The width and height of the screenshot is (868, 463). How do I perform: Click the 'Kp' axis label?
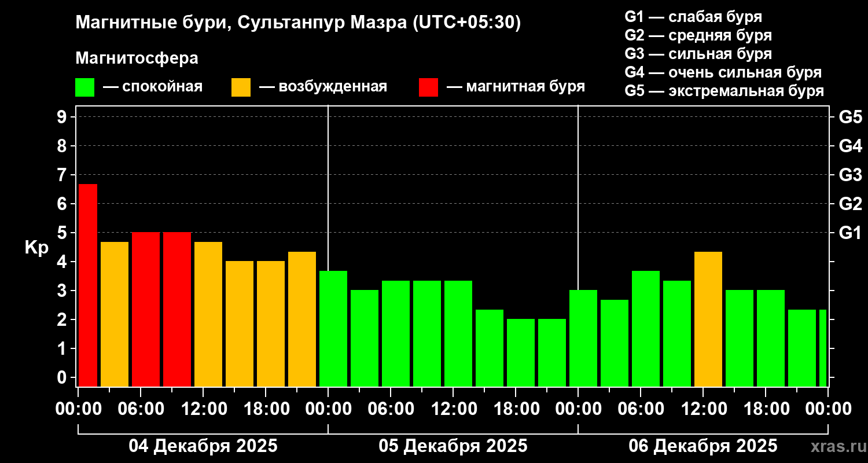coord(36,247)
